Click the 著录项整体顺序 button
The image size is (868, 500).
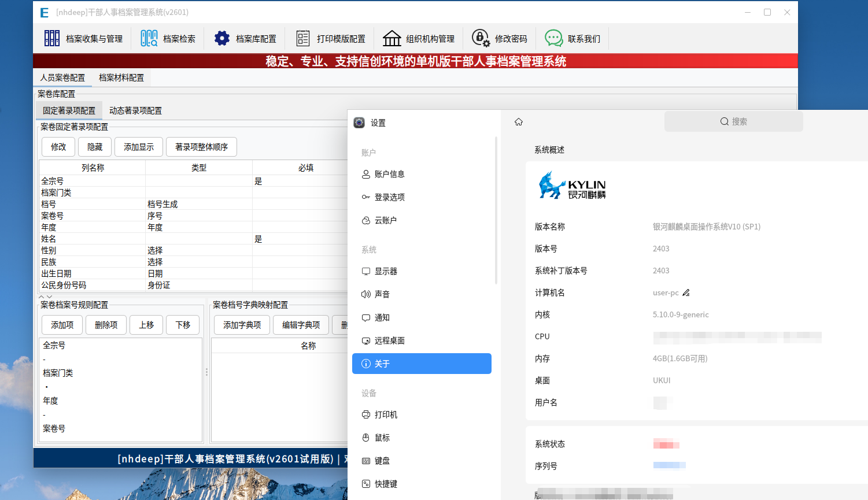point(201,147)
